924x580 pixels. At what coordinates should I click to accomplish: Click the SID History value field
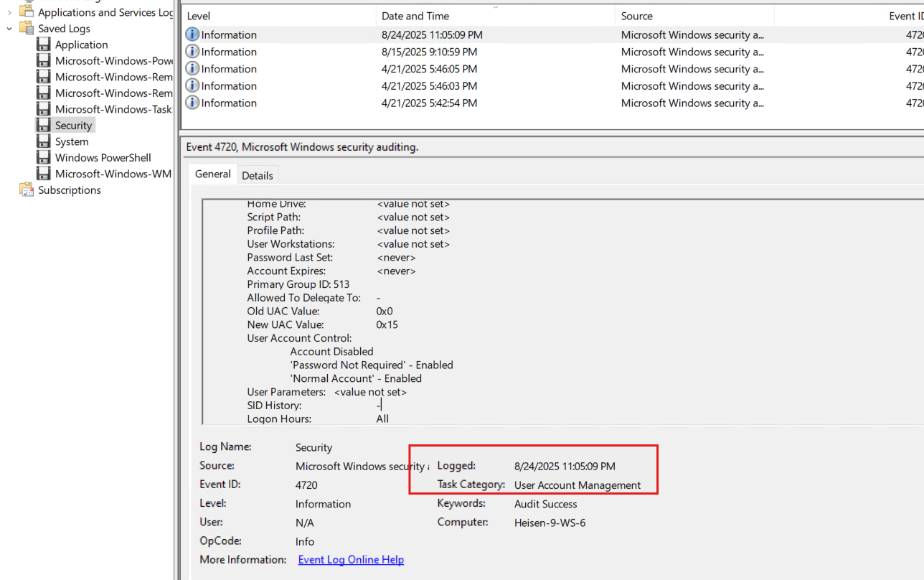(379, 406)
